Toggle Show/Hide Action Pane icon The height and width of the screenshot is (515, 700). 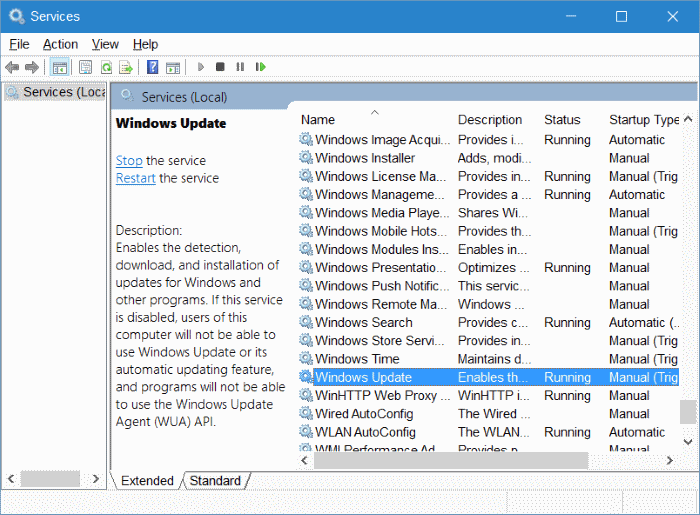tap(173, 67)
